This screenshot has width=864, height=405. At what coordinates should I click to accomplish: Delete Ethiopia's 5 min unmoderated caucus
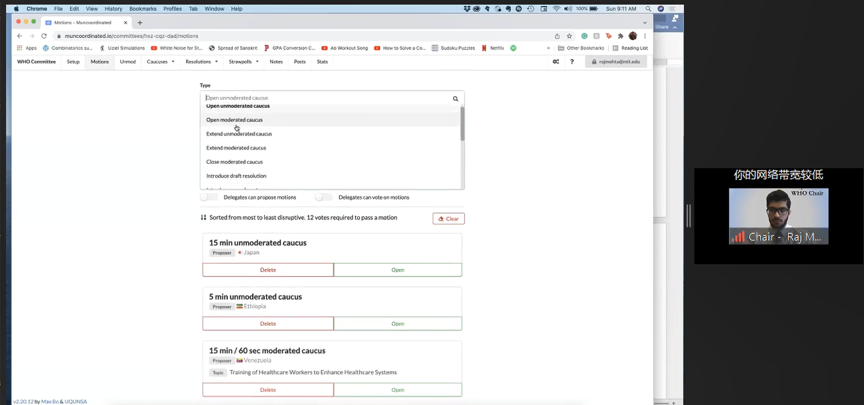268,323
